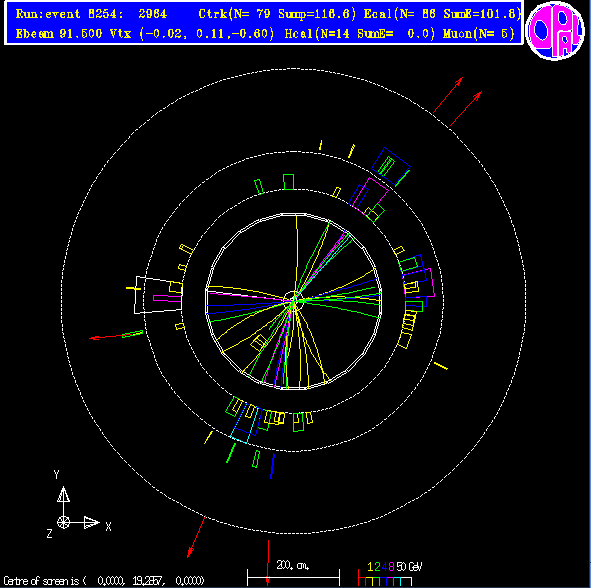The image size is (591, 588).
Task: Click the OPAL logo emblem
Action: (x=555, y=31)
